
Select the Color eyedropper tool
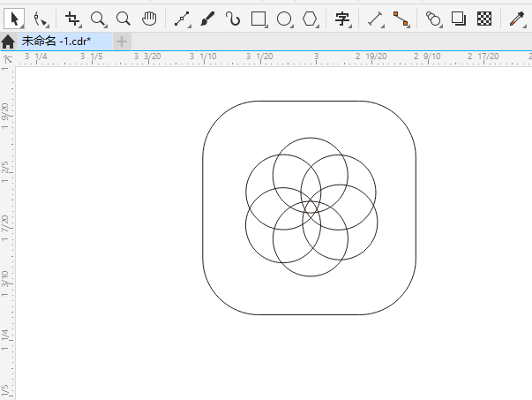coord(517,19)
